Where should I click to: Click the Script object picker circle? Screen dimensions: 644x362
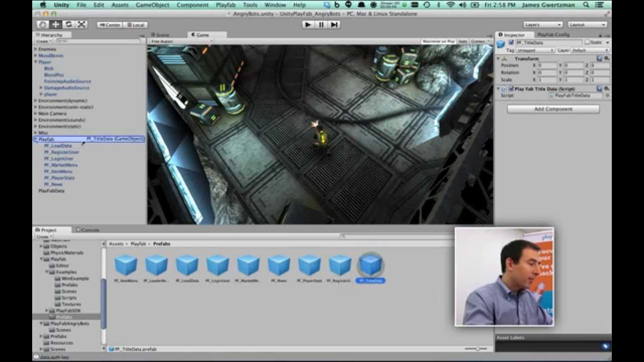coord(607,95)
